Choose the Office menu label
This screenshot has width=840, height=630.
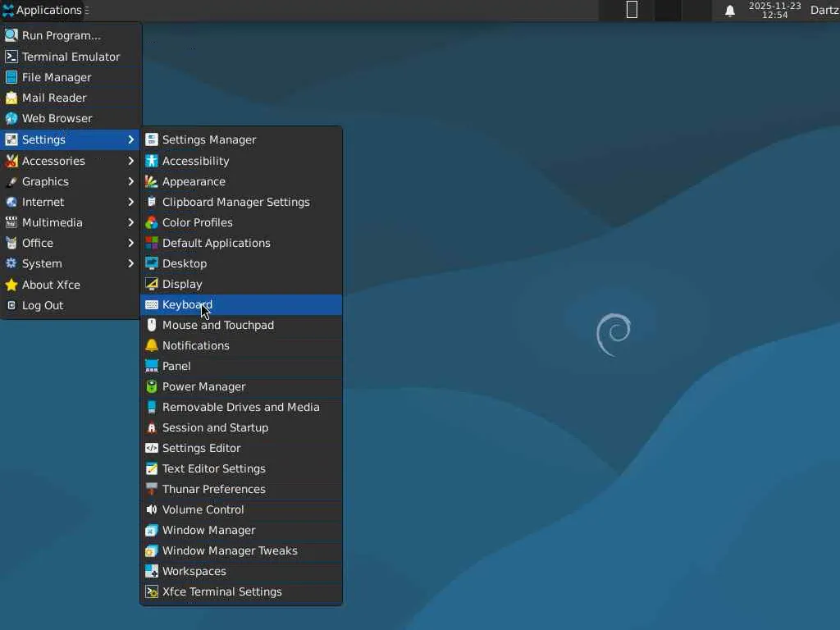[38, 243]
